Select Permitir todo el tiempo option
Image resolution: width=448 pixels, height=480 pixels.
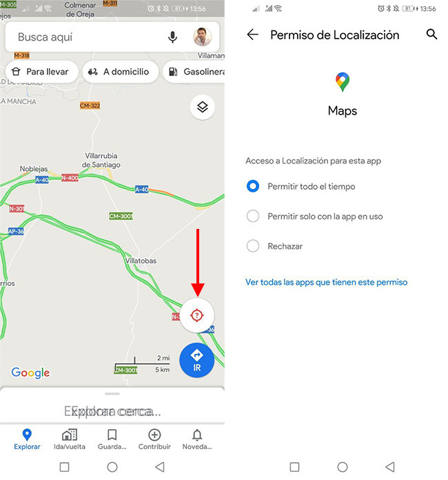click(x=301, y=186)
